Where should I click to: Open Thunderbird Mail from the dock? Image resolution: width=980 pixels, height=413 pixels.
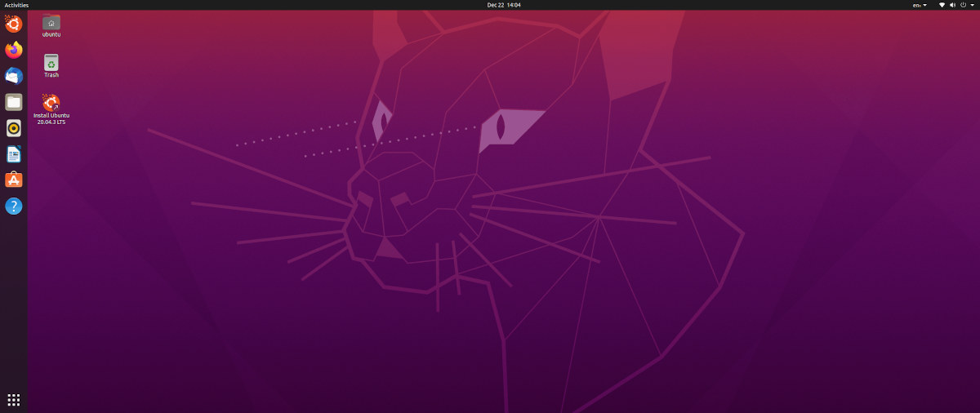[14, 76]
